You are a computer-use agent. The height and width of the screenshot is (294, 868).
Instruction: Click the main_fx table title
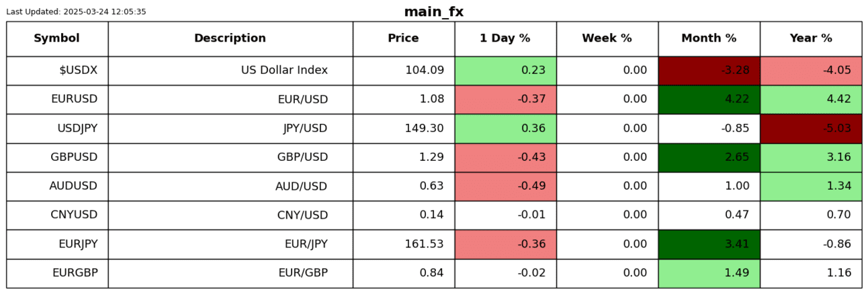point(433,11)
